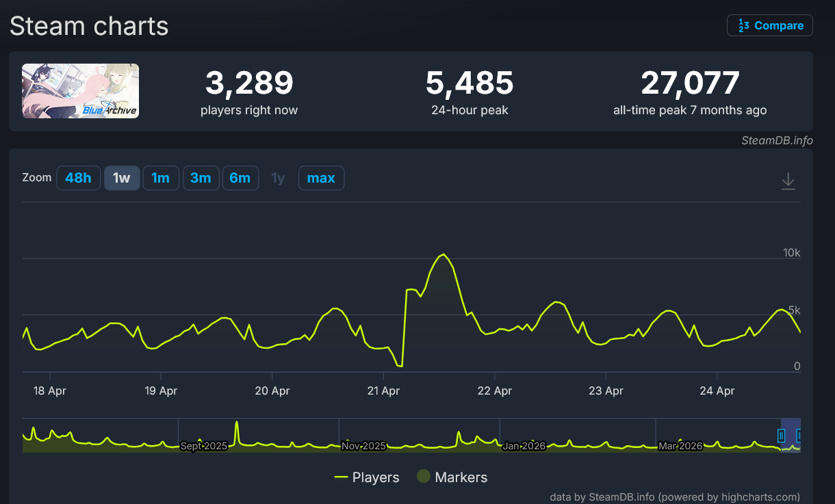This screenshot has height=504, width=835.
Task: Click the 5k y-axis label
Action: [x=795, y=310]
